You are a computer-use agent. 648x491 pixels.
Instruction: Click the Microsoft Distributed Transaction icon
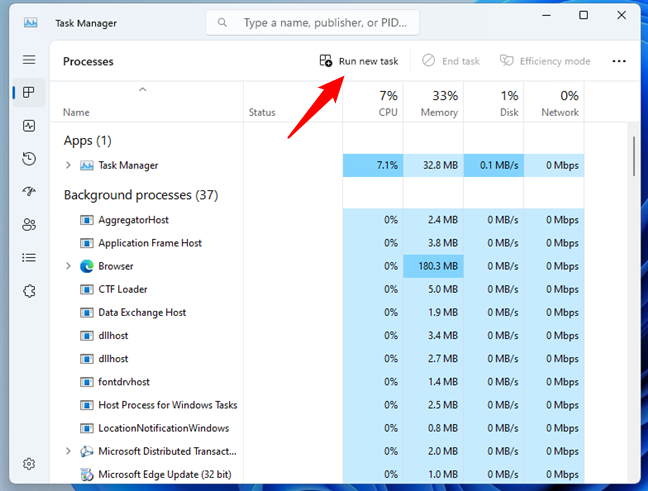point(86,451)
